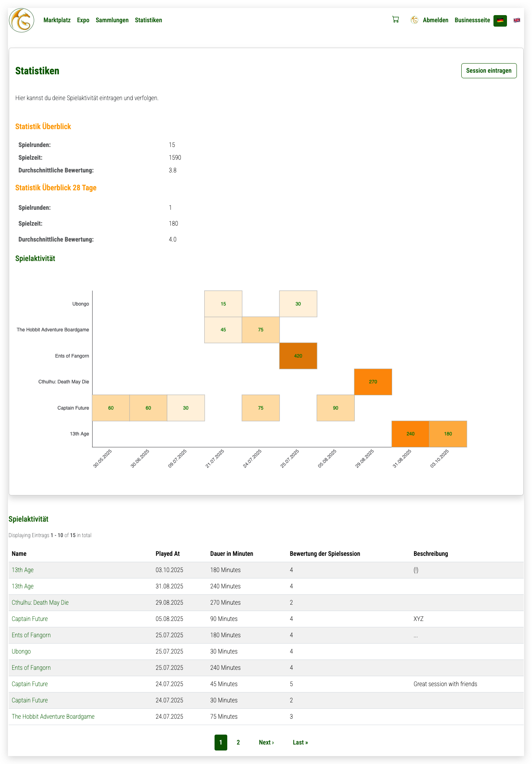532x764 pixels.
Task: Go to pagination page 2
Action: point(238,743)
